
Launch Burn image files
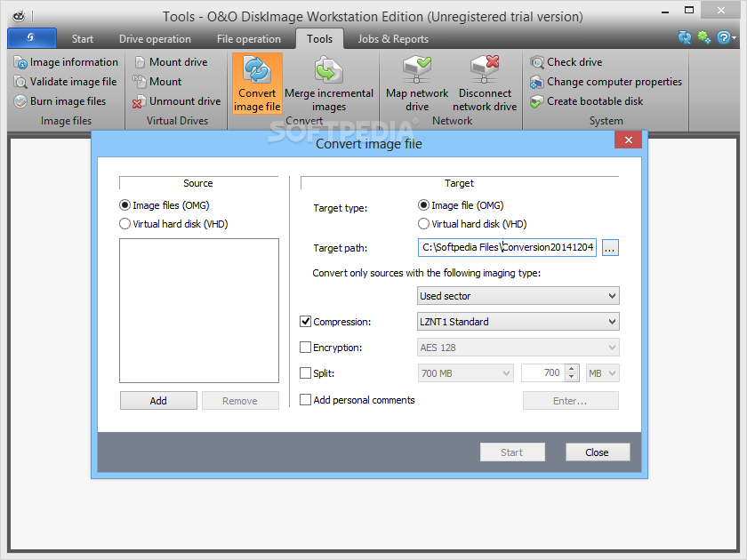[x=60, y=101]
